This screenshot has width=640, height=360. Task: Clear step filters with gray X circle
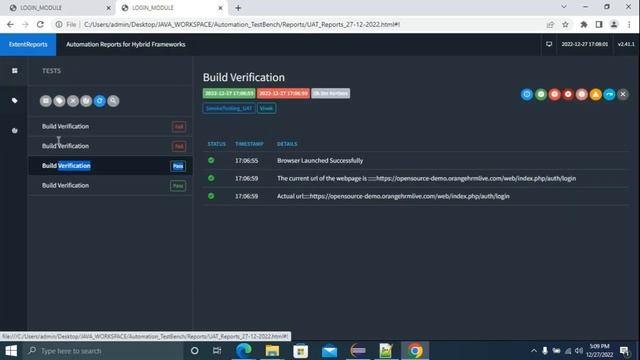623,94
